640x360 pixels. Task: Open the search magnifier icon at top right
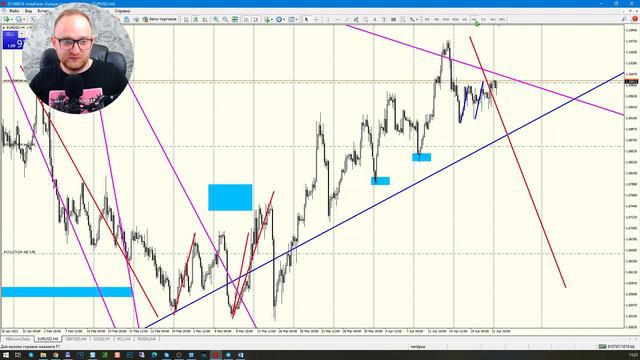624,19
